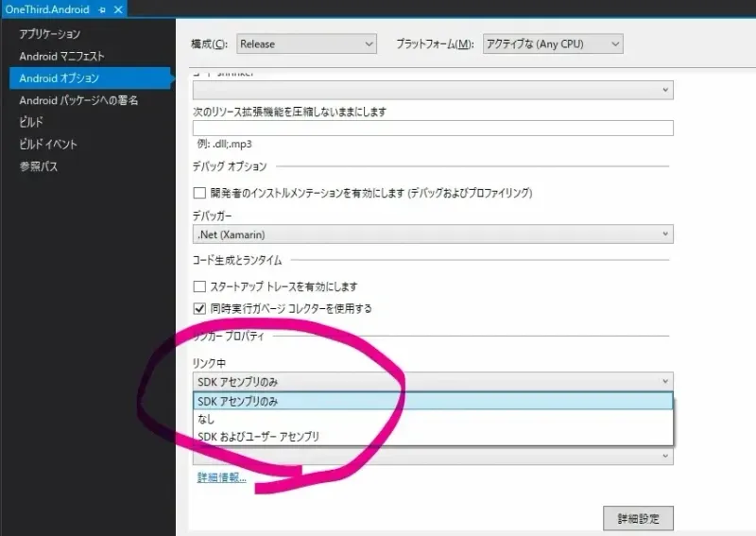This screenshot has height=536, width=756.
Task: Go to the Android パッケージへの署名 page
Action: tap(78, 100)
